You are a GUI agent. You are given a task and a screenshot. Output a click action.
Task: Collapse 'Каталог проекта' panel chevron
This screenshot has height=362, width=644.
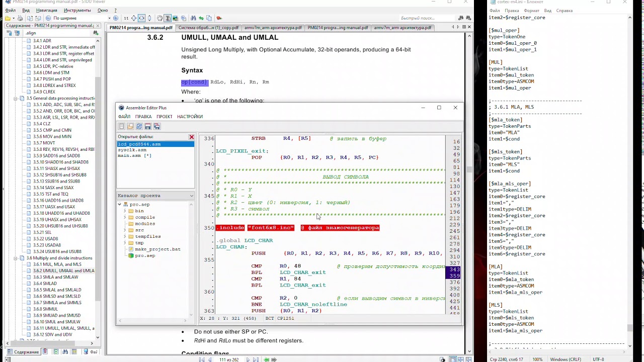(191, 196)
